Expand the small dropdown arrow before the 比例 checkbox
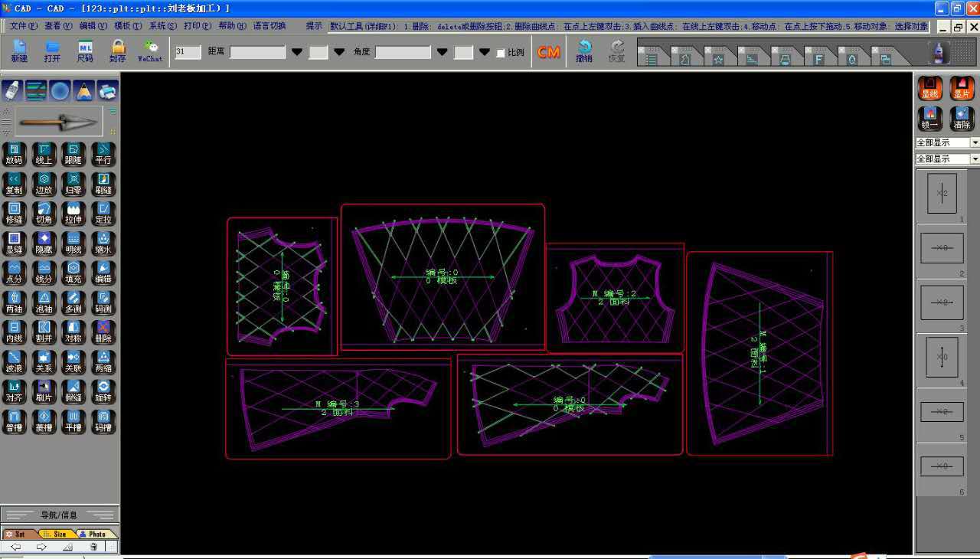The image size is (980, 559). point(484,52)
